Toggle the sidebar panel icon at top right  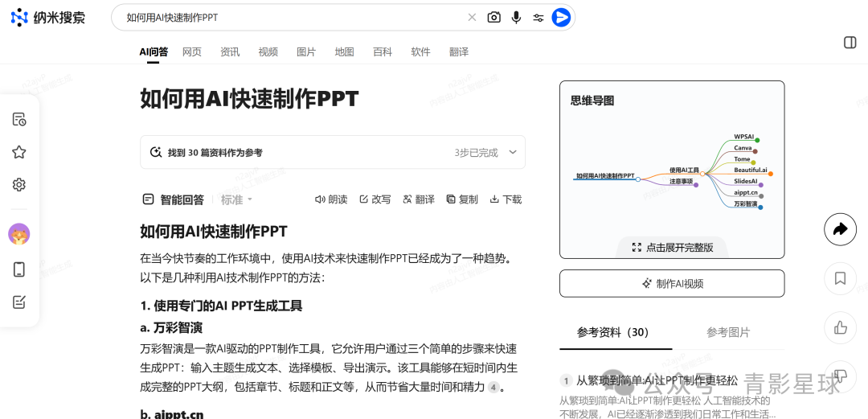pyautogui.click(x=850, y=43)
